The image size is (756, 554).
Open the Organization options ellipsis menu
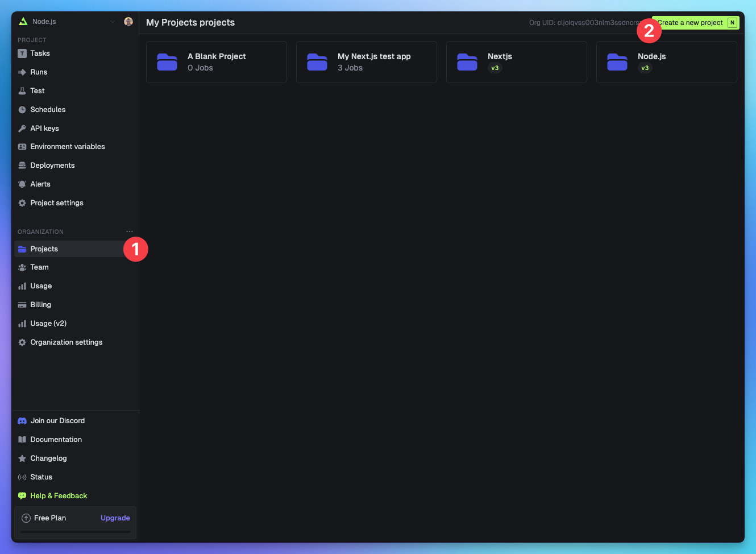[130, 231]
